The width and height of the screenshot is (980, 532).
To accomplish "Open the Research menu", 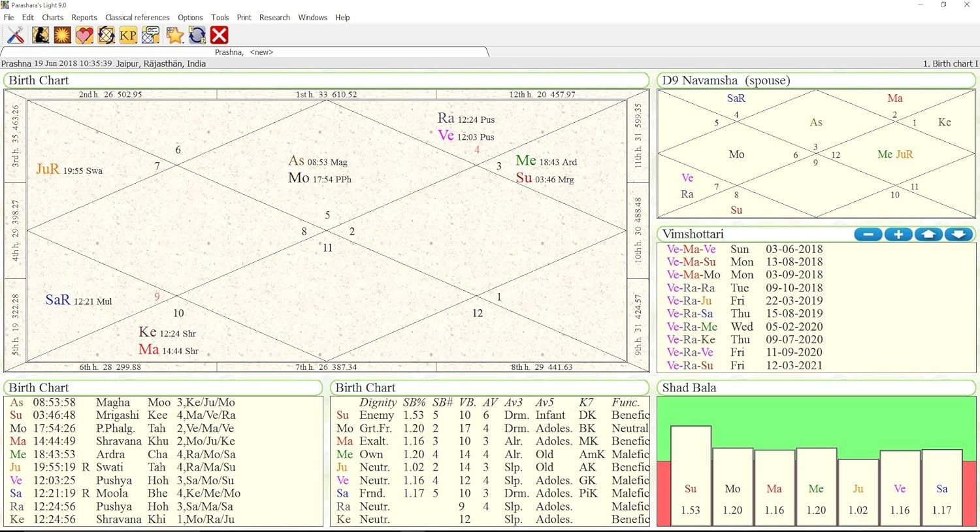I will pyautogui.click(x=274, y=17).
